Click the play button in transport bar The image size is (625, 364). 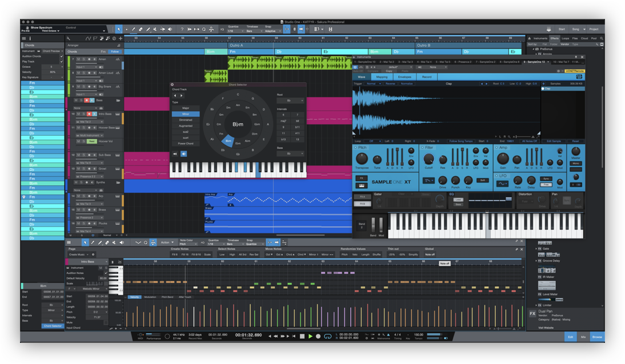pyautogui.click(x=311, y=337)
